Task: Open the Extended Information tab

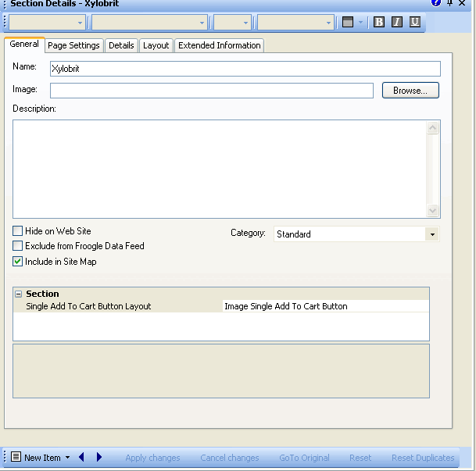Action: (219, 45)
